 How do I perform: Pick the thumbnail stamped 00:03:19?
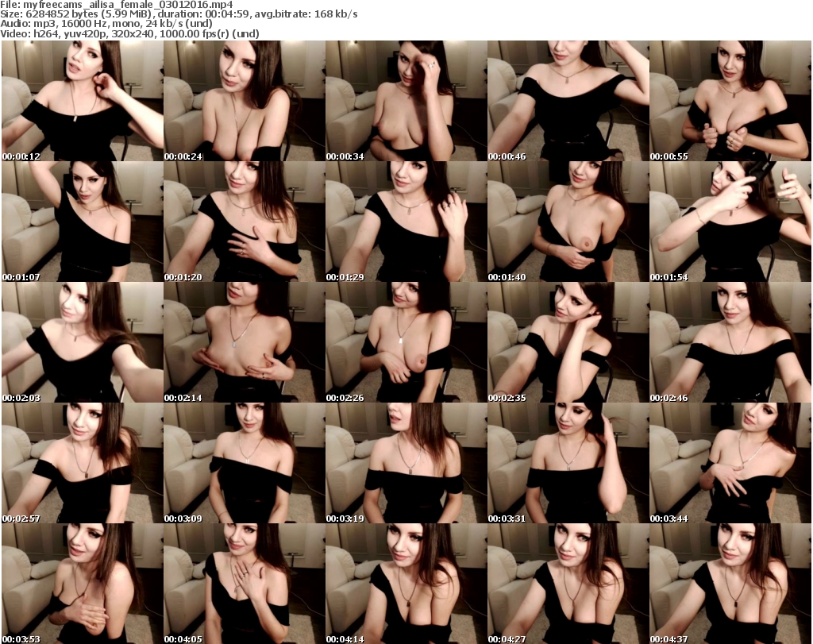[406, 463]
